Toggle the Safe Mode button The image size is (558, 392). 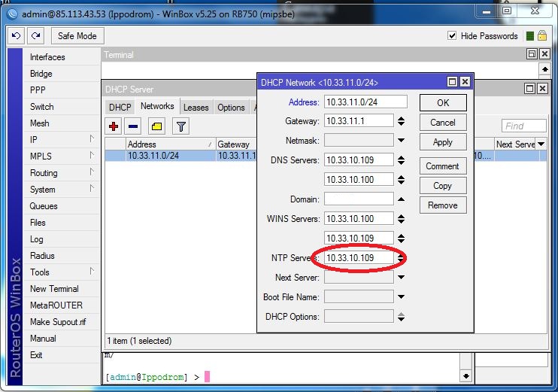click(x=77, y=36)
